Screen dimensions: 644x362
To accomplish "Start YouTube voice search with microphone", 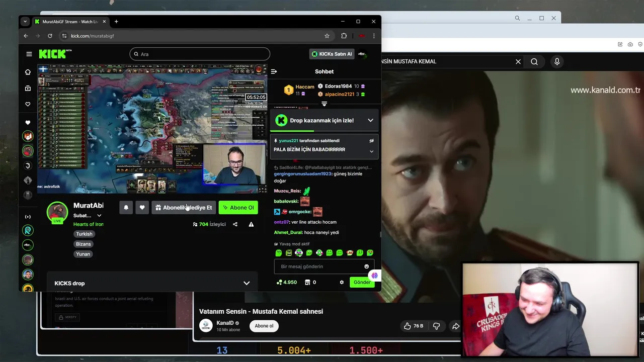I will [x=557, y=61].
